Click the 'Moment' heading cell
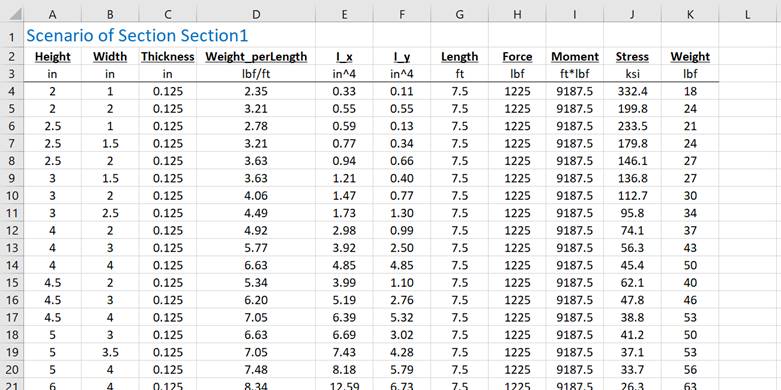 coord(575,57)
